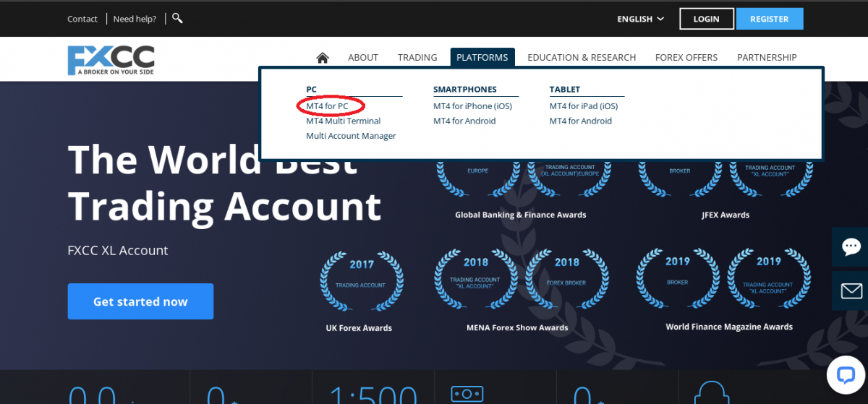The image size is (868, 404).
Task: Open the TRADING menu
Action: click(417, 57)
